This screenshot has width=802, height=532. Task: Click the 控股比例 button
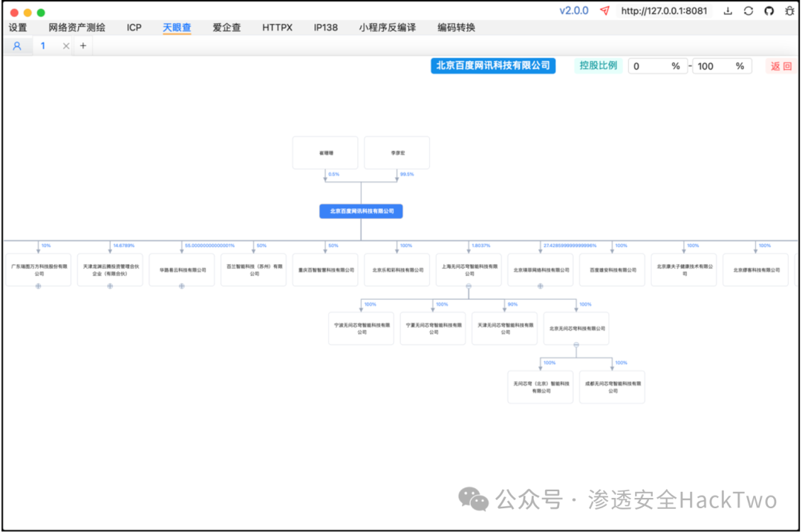(x=598, y=65)
